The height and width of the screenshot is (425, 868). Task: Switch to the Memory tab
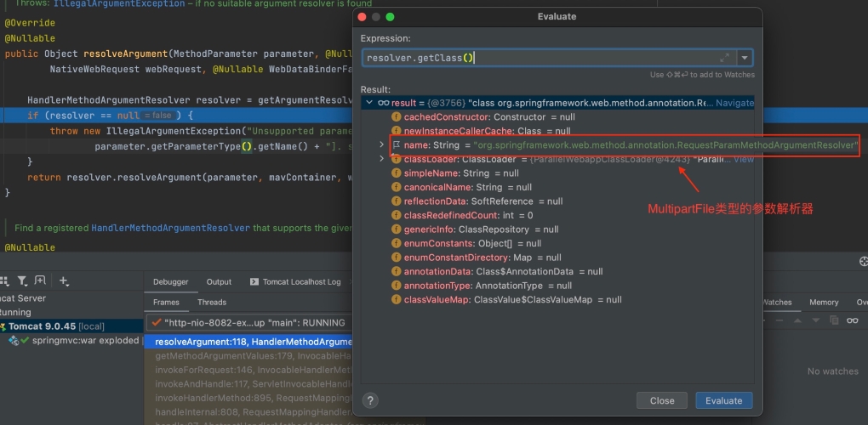(x=823, y=302)
